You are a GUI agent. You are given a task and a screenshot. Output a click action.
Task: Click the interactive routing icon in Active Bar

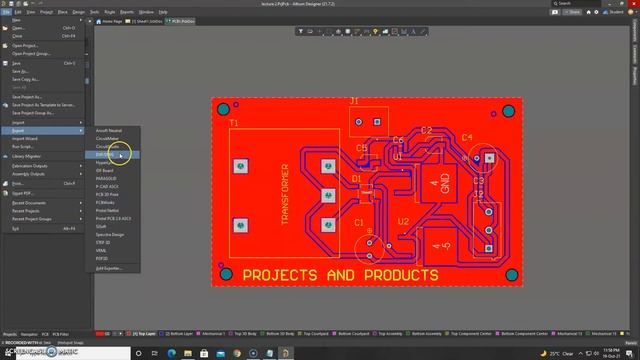[x=357, y=31]
